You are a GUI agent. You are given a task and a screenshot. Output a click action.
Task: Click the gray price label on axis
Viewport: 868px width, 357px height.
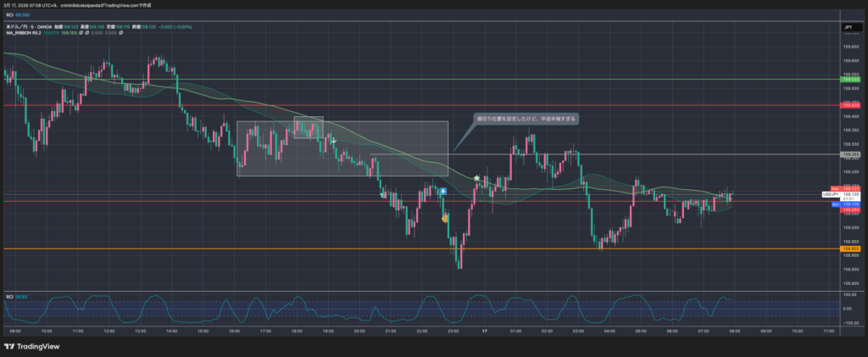(x=850, y=154)
